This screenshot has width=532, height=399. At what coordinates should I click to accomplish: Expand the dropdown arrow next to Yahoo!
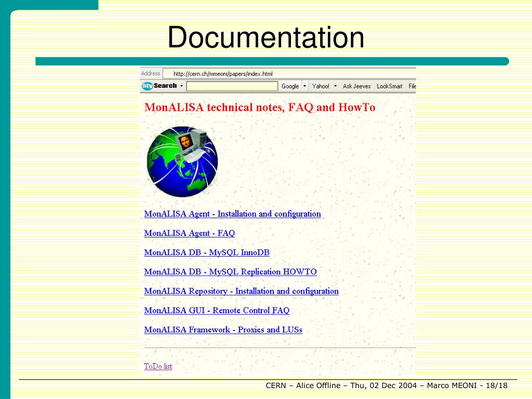[x=335, y=86]
